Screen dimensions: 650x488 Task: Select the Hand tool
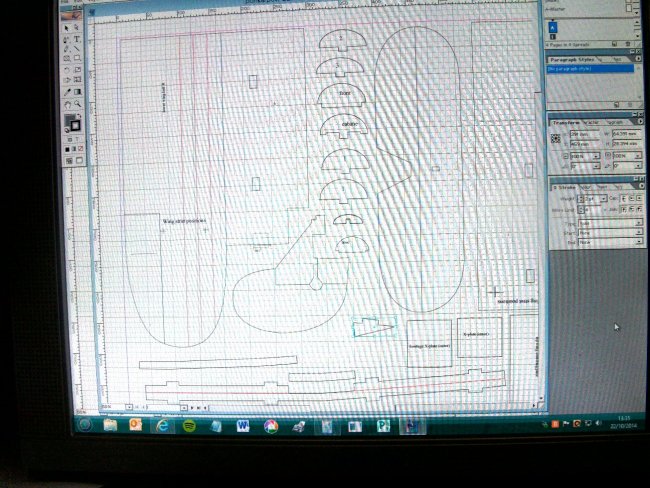click(x=67, y=103)
